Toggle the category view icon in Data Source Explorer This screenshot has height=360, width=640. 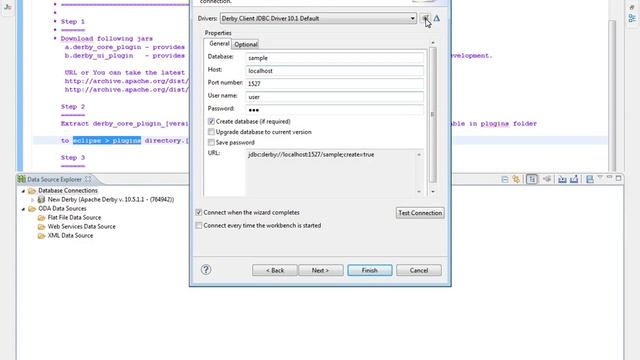532,179
